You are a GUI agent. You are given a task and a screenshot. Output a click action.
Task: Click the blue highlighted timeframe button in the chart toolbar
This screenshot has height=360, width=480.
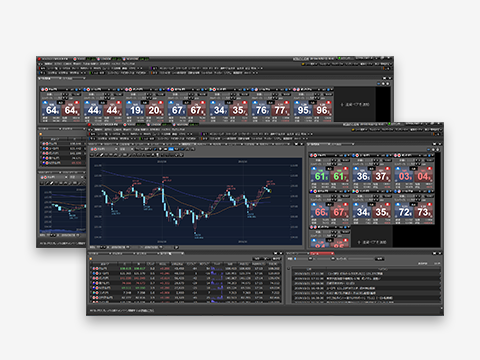171,149
